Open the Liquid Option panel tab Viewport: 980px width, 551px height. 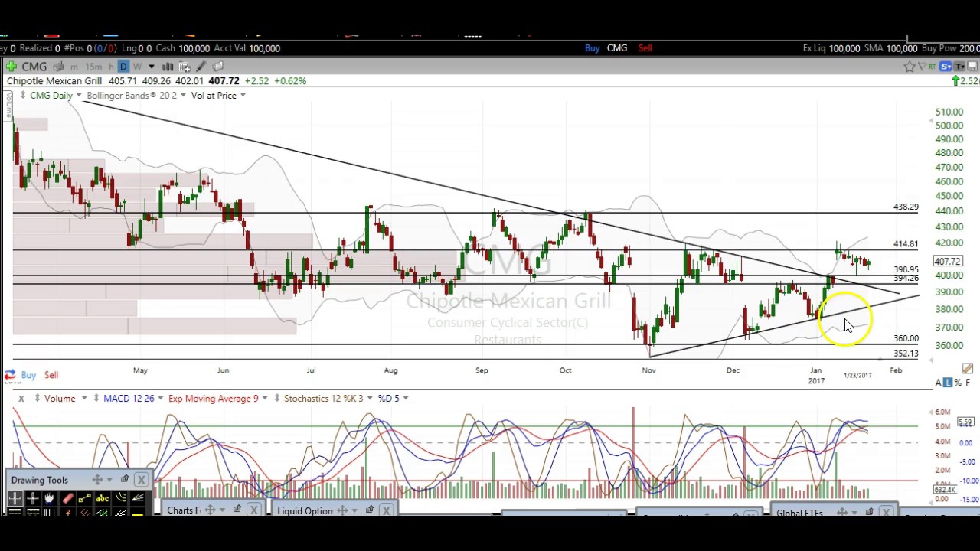[x=305, y=510]
